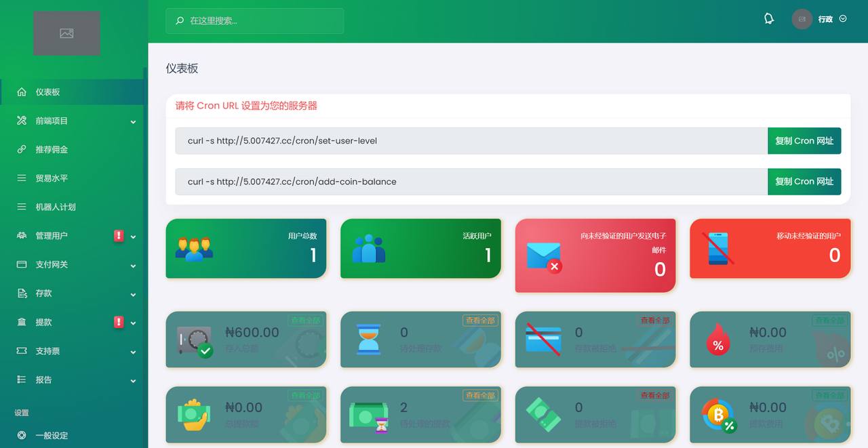Click the safe icon on ₦600.00 card
This screenshot has height=448, width=868.
[195, 340]
